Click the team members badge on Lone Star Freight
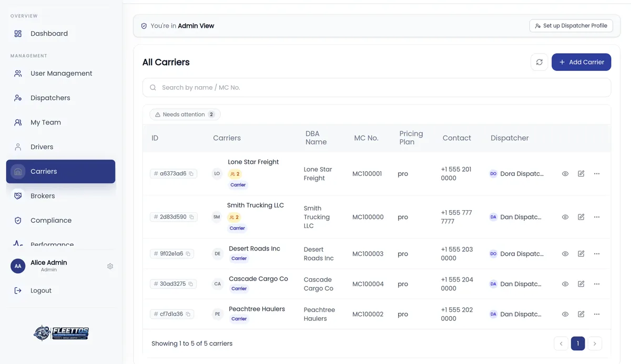The height and width of the screenshot is (364, 631). point(235,174)
